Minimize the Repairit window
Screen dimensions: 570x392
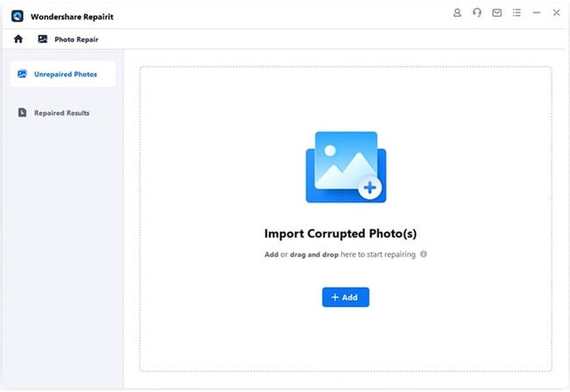pyautogui.click(x=537, y=13)
